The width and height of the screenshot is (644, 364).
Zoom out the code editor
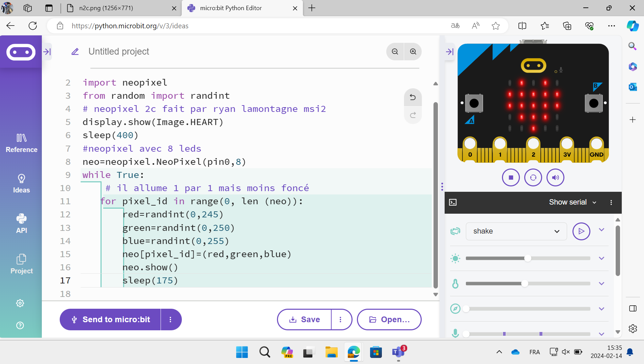[395, 52]
